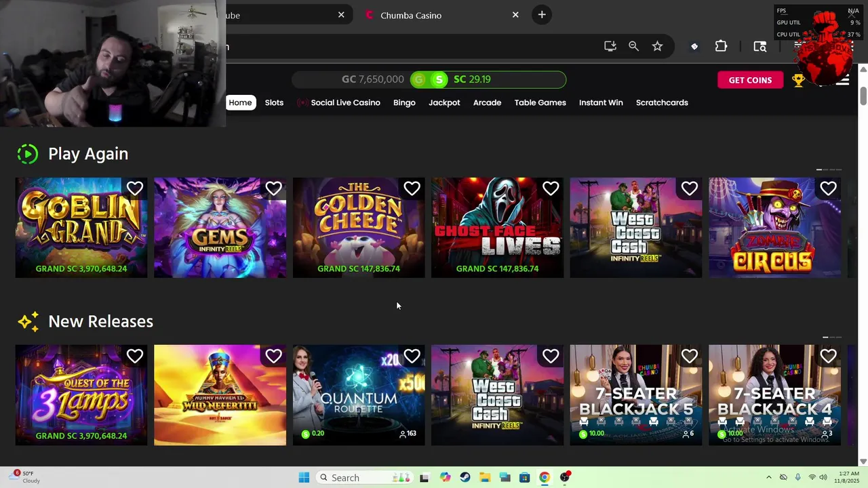Viewport: 868px width, 488px height.
Task: Click install app icon in address bar
Action: tap(610, 46)
